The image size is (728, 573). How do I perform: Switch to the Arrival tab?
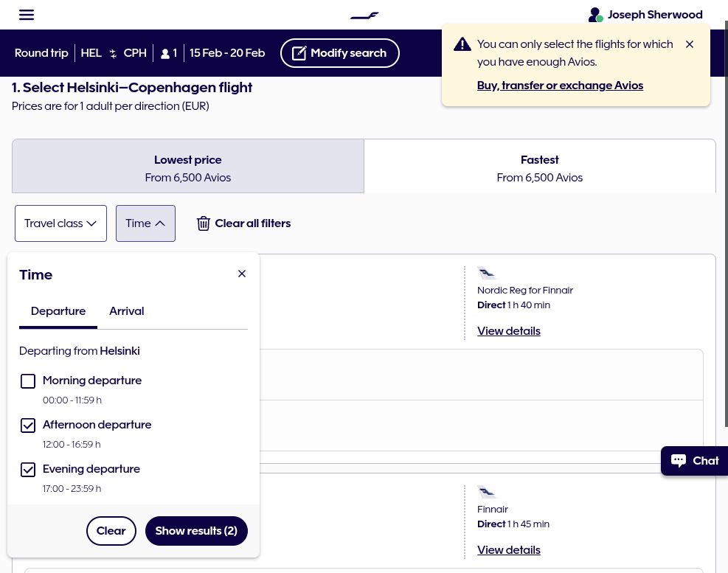(127, 312)
